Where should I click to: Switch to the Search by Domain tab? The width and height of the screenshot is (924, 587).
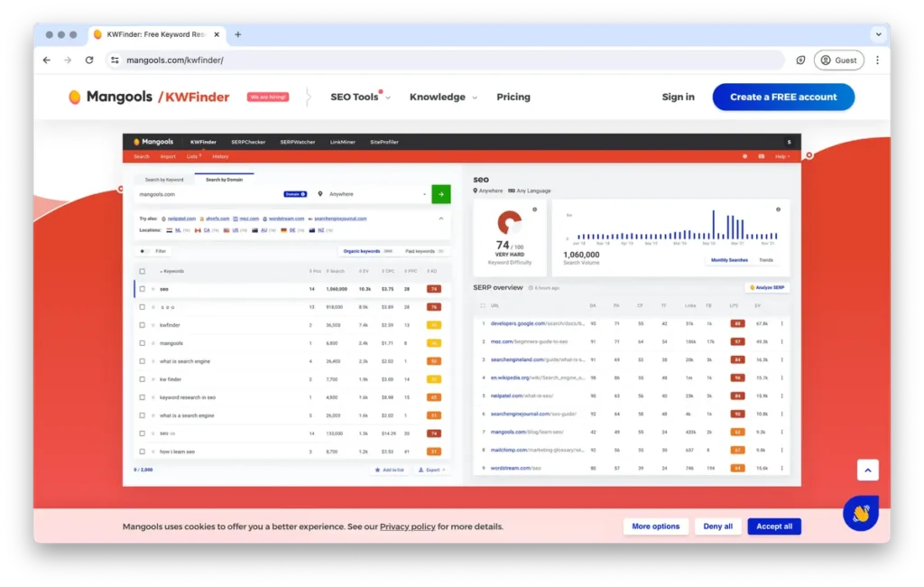click(x=224, y=180)
